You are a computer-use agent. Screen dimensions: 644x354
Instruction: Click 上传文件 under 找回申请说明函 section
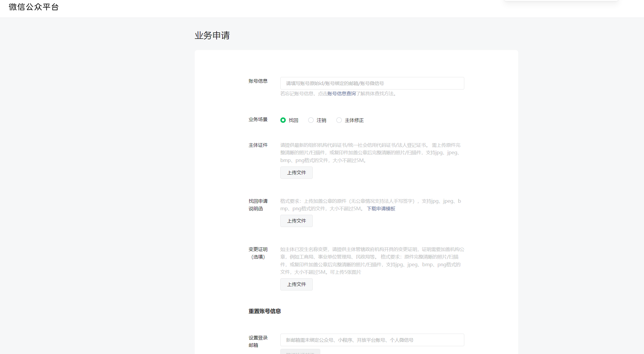tap(296, 221)
